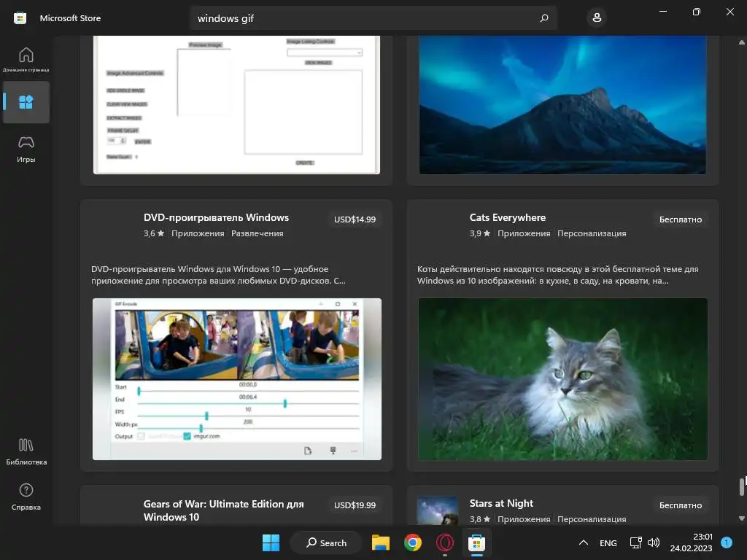Open the clock and date 23:01
Viewport: 747px width, 560px height.
[x=692, y=542]
